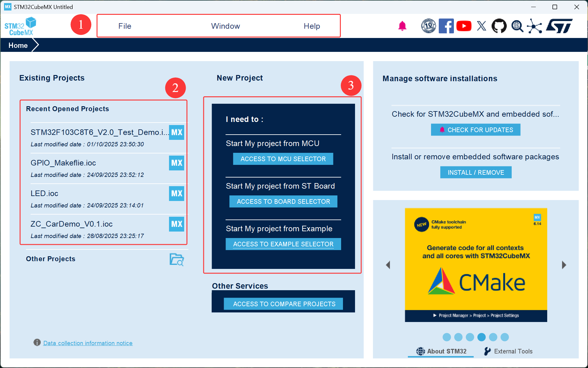Select the fourth carousel dot
This screenshot has width=588, height=368.
(481, 337)
